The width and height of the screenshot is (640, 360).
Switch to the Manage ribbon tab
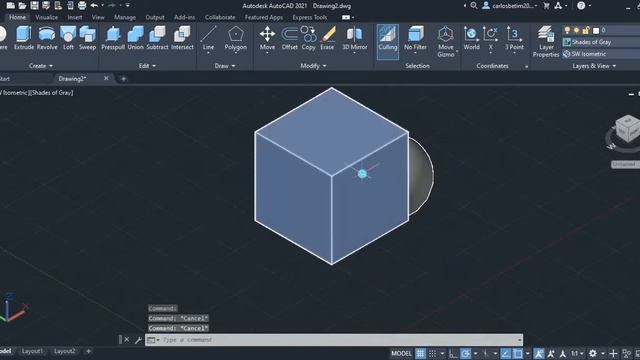[124, 17]
